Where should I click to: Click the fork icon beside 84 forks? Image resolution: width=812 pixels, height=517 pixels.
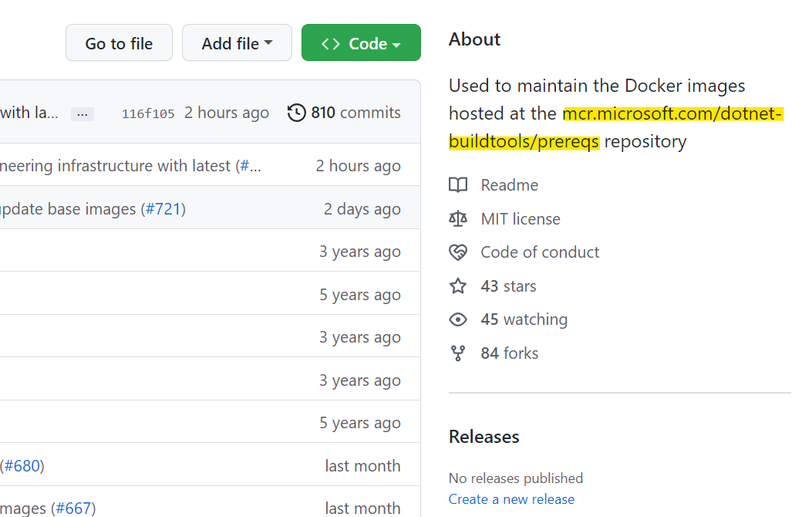click(458, 353)
